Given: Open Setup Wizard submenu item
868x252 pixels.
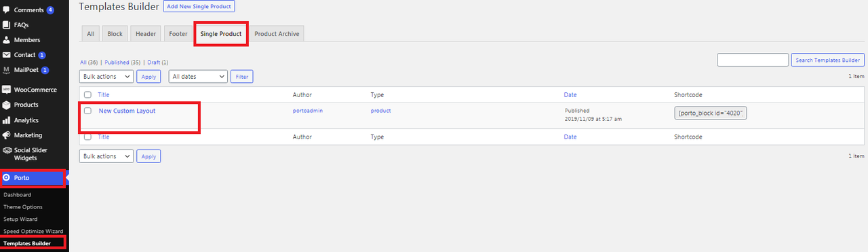Looking at the screenshot, I should click(x=20, y=219).
